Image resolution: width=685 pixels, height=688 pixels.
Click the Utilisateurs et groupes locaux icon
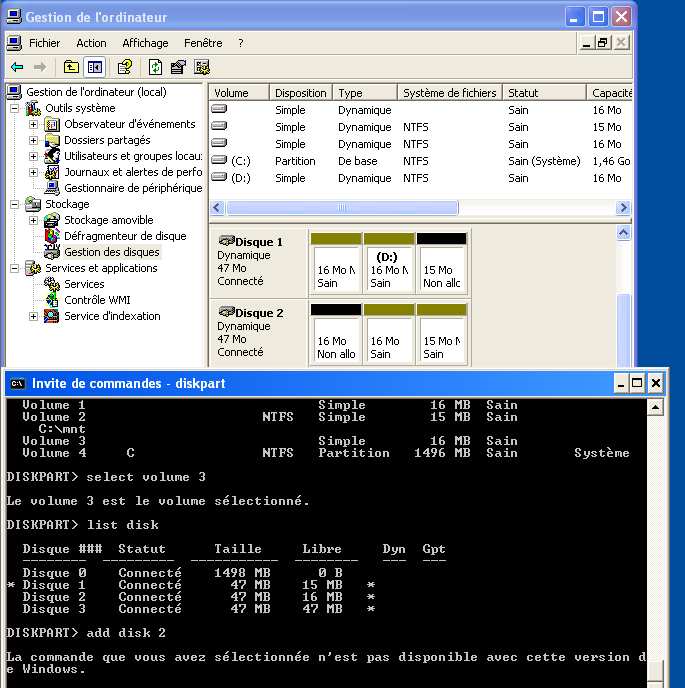[x=52, y=156]
